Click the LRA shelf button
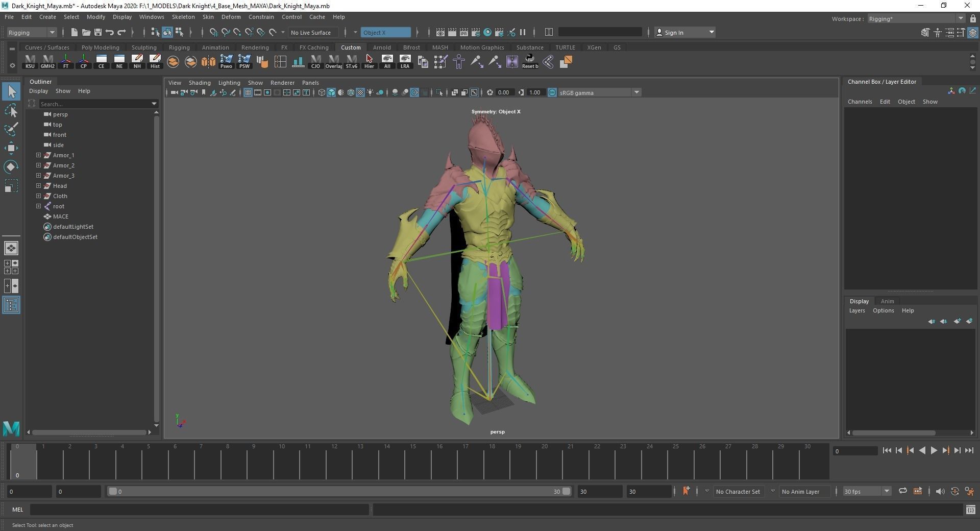Viewport: 980px width, 531px height. [x=405, y=62]
